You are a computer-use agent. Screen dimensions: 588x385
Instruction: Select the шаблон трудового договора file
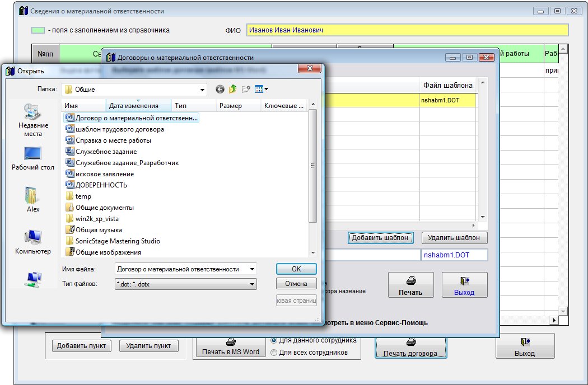coord(119,129)
